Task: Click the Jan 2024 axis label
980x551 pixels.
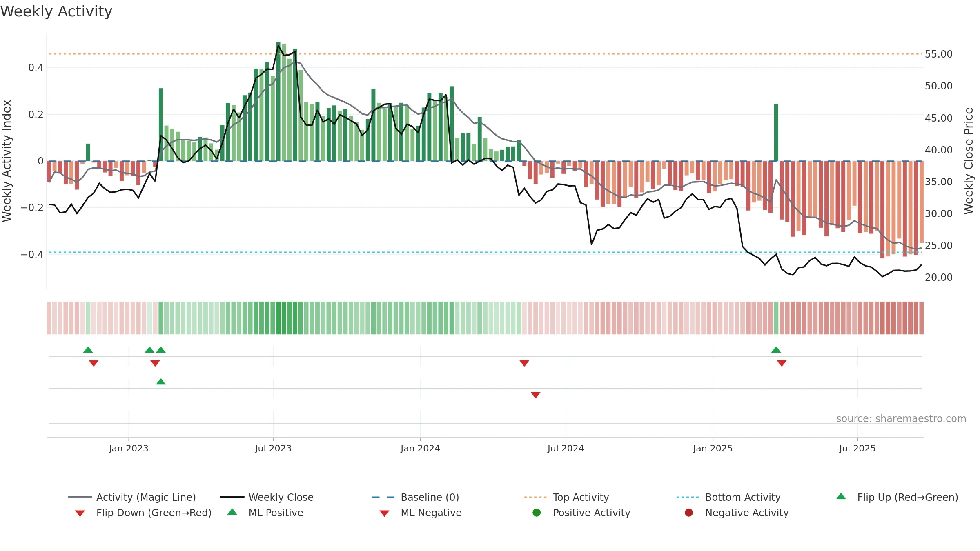Action: 420,449
